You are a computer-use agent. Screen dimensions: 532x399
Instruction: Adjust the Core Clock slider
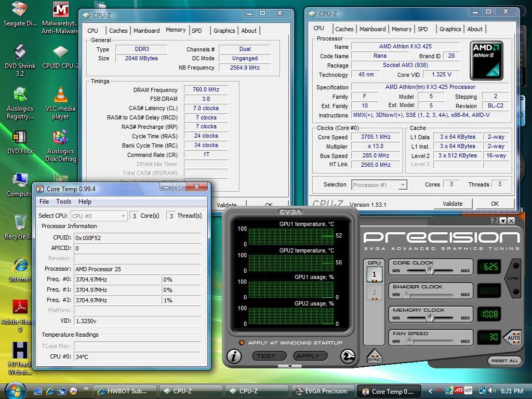[430, 270]
